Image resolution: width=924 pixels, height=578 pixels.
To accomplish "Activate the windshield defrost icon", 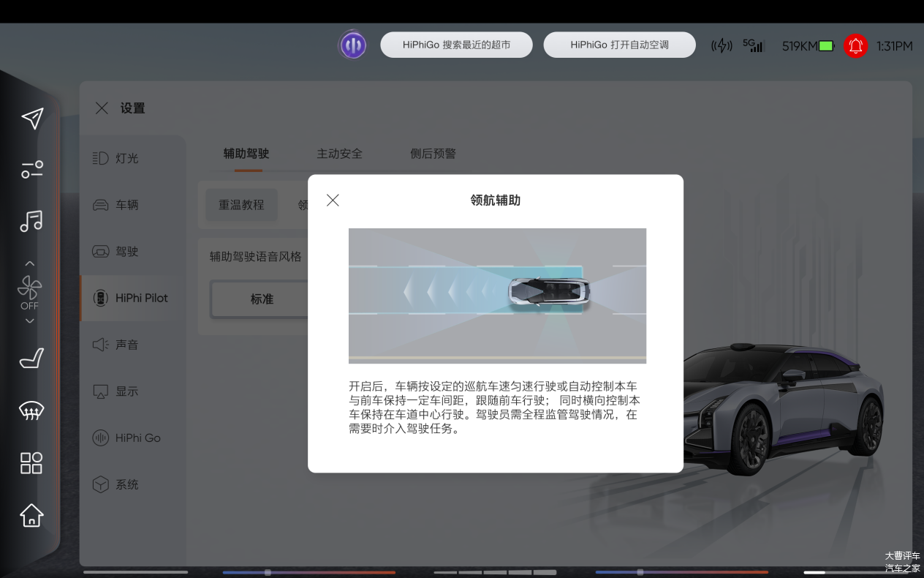I will coord(31,411).
